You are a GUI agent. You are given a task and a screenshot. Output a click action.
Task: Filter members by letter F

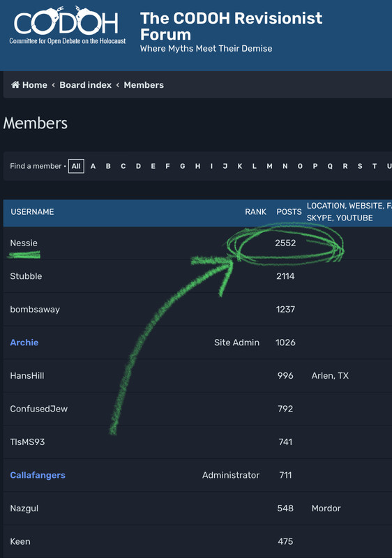tap(167, 166)
